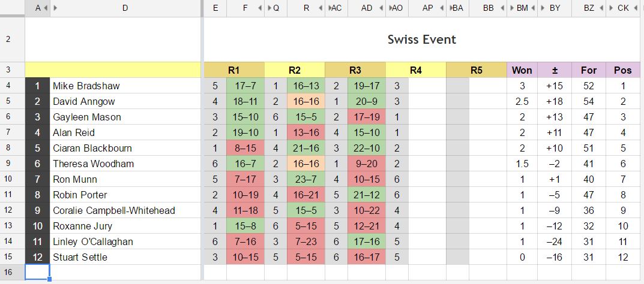Click the Won column heading cell
644x284 pixels.
coord(522,70)
